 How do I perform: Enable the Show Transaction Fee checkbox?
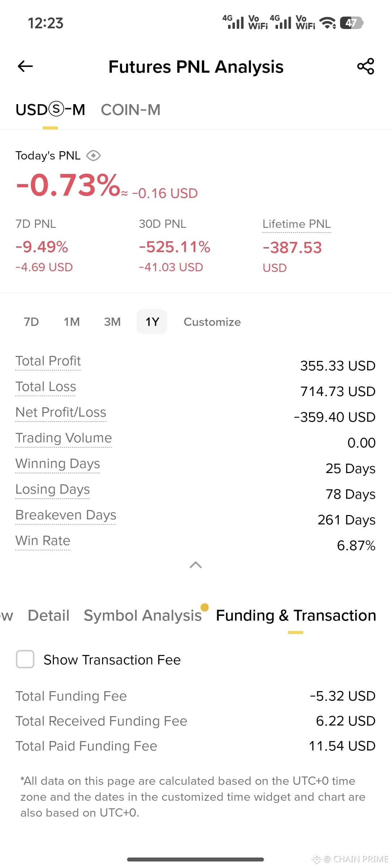pos(25,659)
